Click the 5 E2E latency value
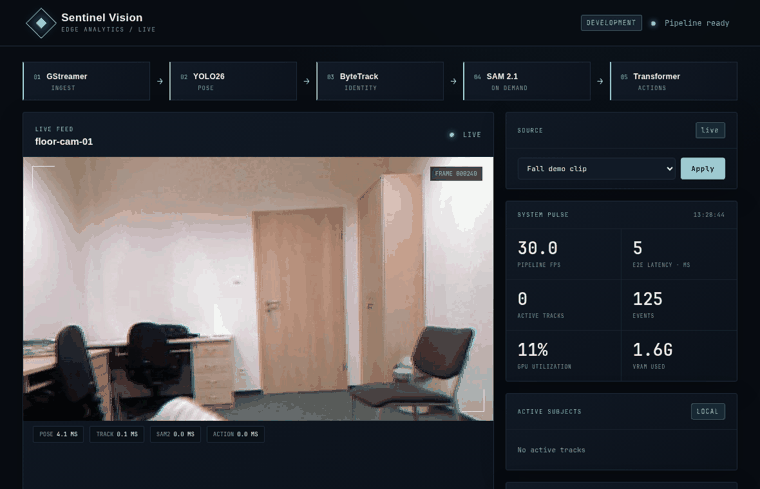The width and height of the screenshot is (760, 489). click(x=637, y=248)
